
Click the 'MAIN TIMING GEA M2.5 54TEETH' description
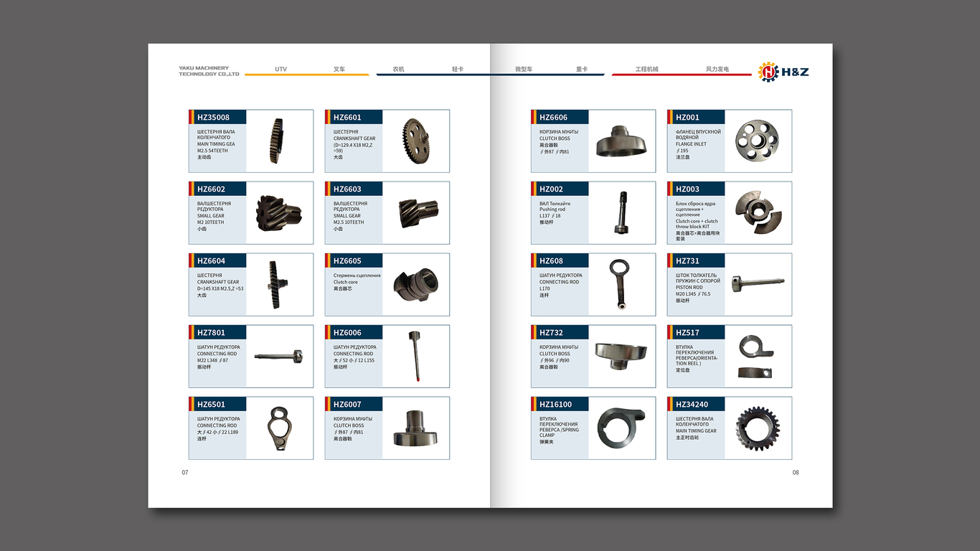tap(216, 147)
